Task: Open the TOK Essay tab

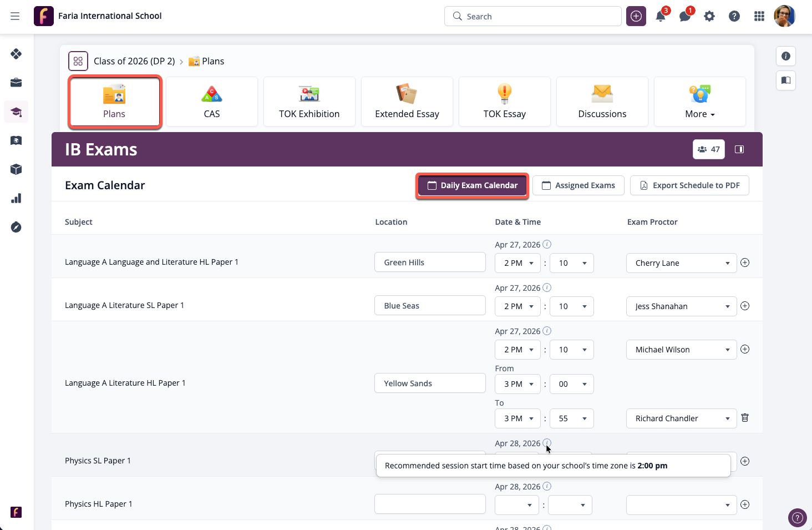Action: tap(504, 102)
